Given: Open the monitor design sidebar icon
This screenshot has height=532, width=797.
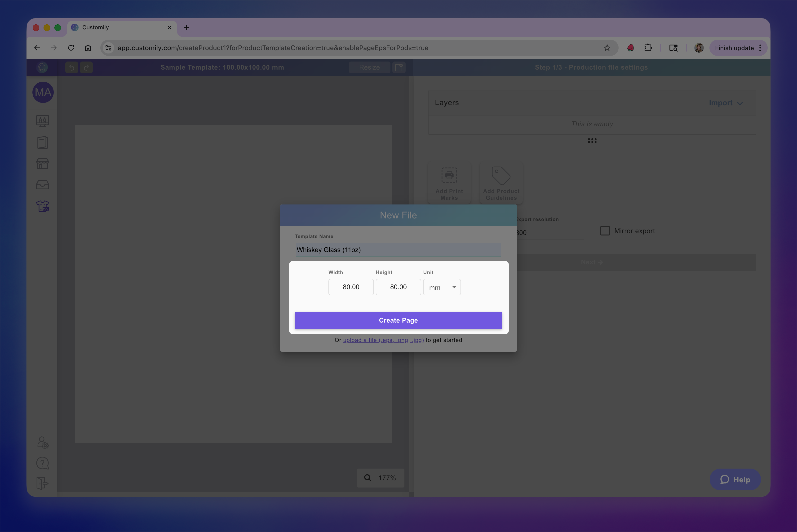Looking at the screenshot, I should [42, 121].
